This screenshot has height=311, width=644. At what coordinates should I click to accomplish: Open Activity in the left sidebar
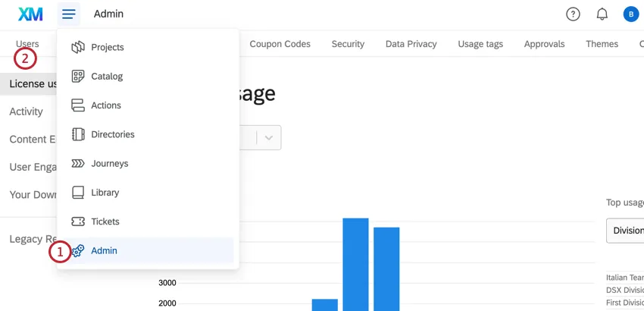(x=27, y=112)
